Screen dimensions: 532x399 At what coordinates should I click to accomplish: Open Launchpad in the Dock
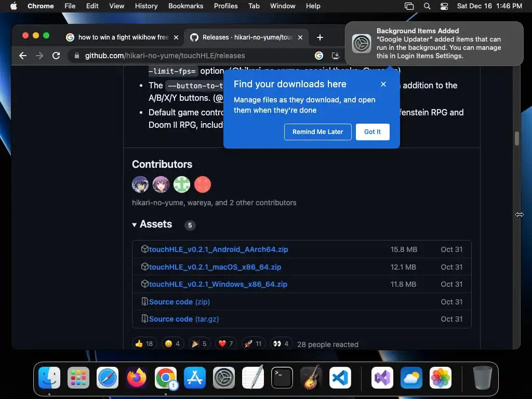pos(78,378)
